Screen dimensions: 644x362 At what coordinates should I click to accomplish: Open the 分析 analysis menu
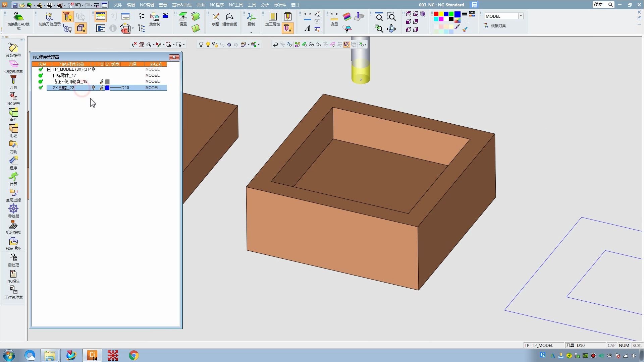pyautogui.click(x=265, y=5)
